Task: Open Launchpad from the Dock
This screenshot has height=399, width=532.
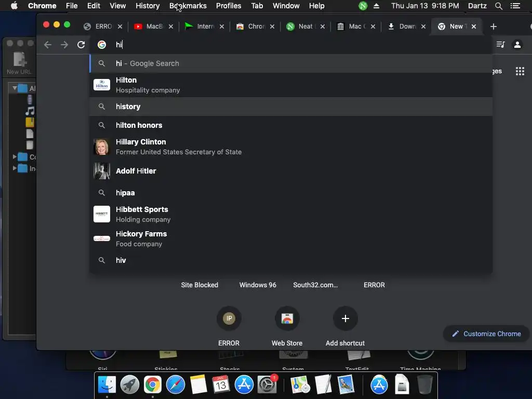Action: click(x=129, y=385)
